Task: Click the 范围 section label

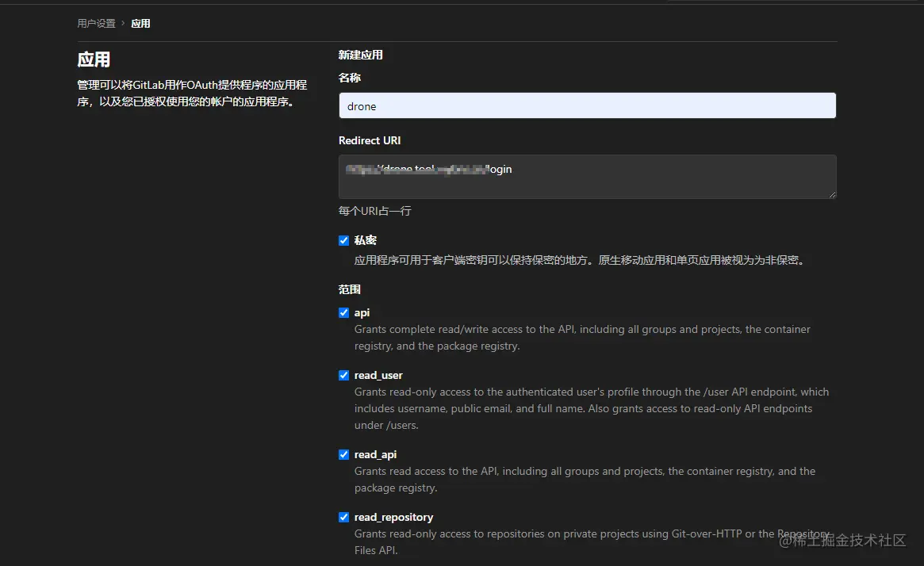Action: pyautogui.click(x=350, y=289)
